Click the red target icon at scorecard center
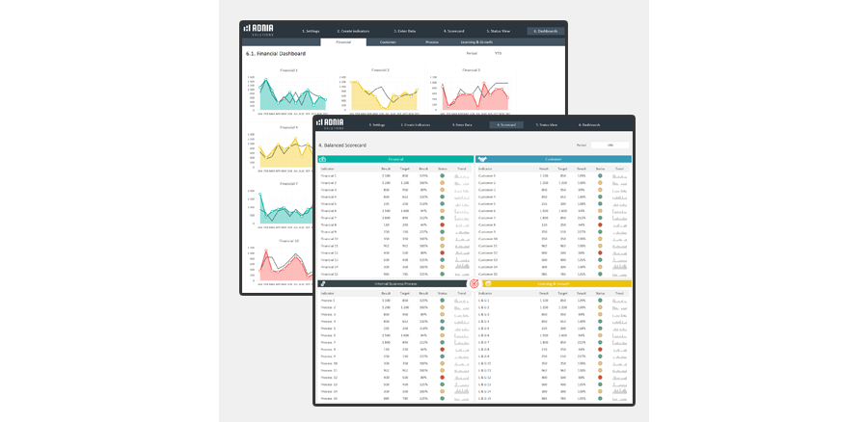The image size is (868, 422). click(474, 283)
